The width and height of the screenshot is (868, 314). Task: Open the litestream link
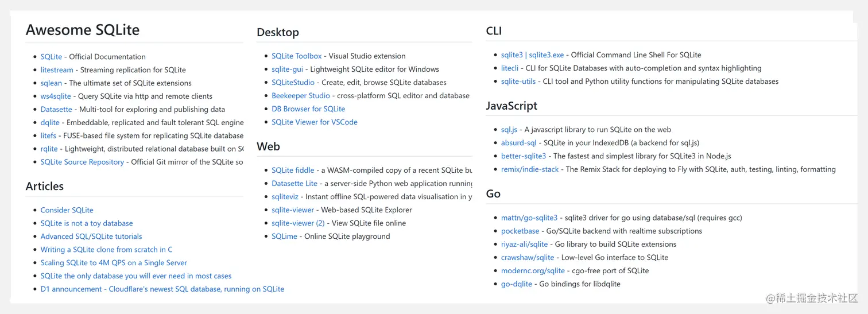click(x=57, y=70)
